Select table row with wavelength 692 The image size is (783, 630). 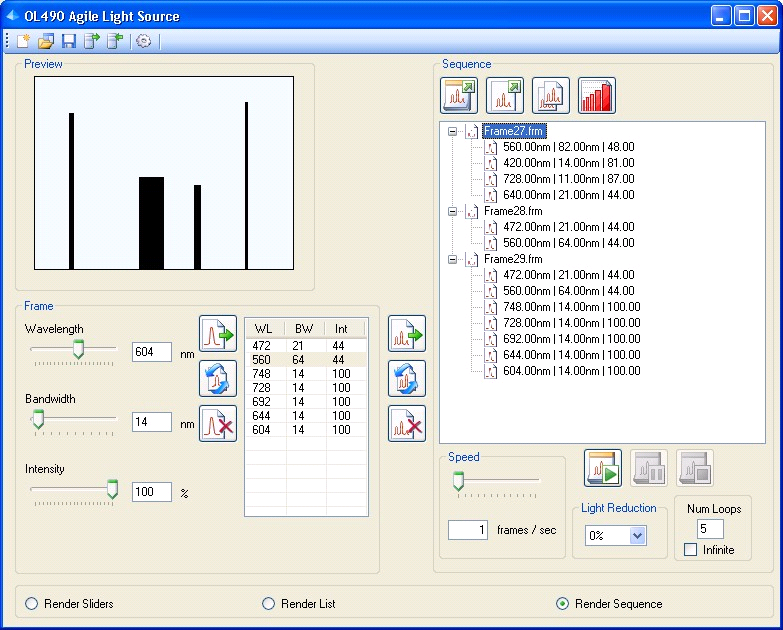pos(306,401)
